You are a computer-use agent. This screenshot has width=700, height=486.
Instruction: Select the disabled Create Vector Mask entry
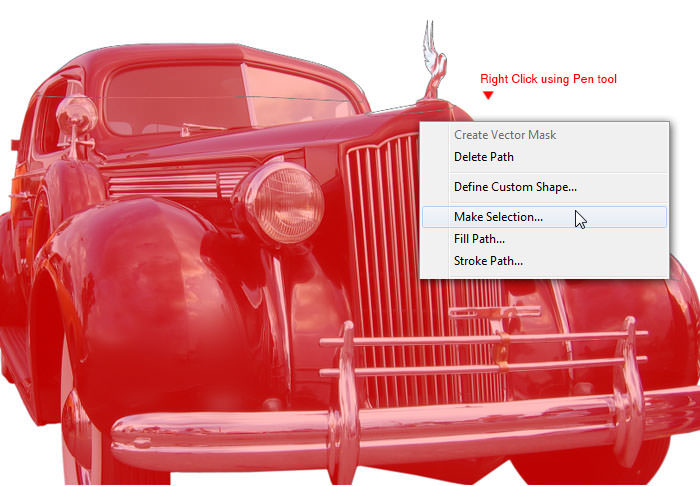[545, 135]
